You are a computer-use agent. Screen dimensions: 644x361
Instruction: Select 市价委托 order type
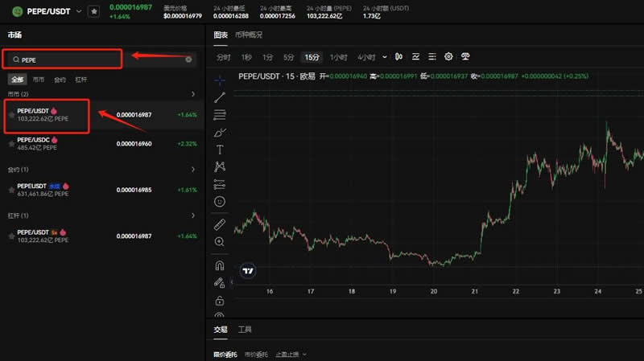pyautogui.click(x=256, y=355)
